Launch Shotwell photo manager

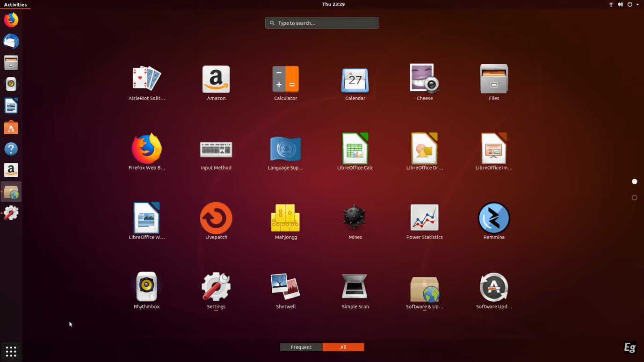click(286, 291)
